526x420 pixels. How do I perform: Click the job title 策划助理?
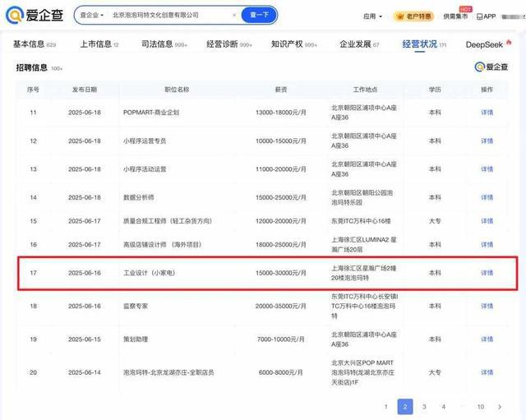pos(136,339)
